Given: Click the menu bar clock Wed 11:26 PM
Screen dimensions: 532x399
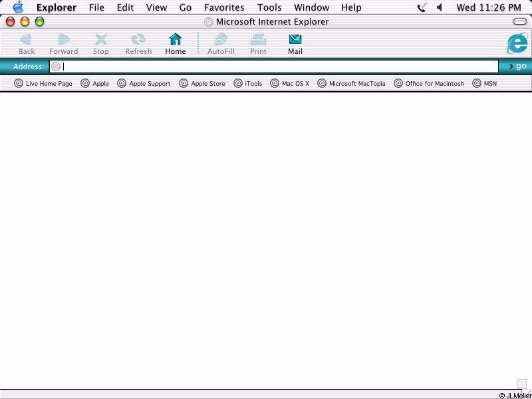Looking at the screenshot, I should click(489, 7).
